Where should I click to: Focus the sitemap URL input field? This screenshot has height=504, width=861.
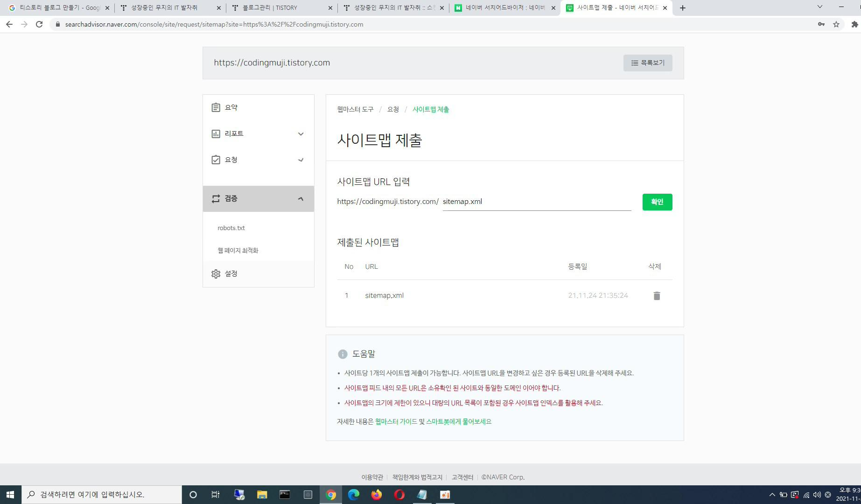point(537,202)
